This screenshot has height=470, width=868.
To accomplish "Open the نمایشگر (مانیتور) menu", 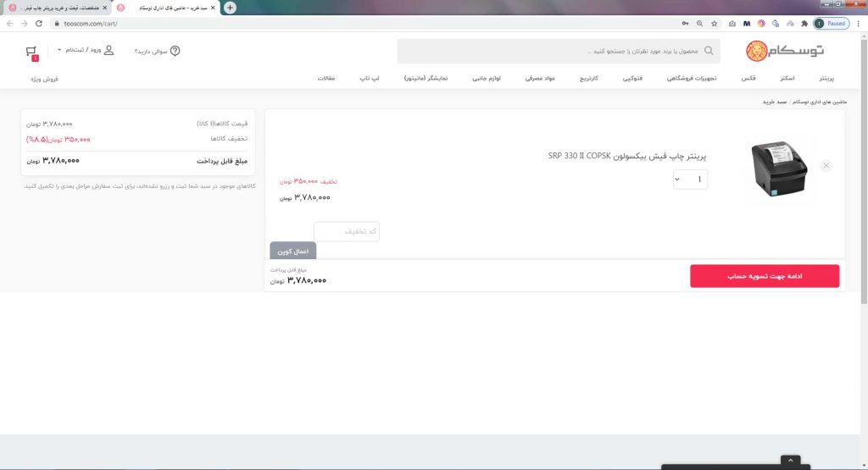I will point(426,79).
